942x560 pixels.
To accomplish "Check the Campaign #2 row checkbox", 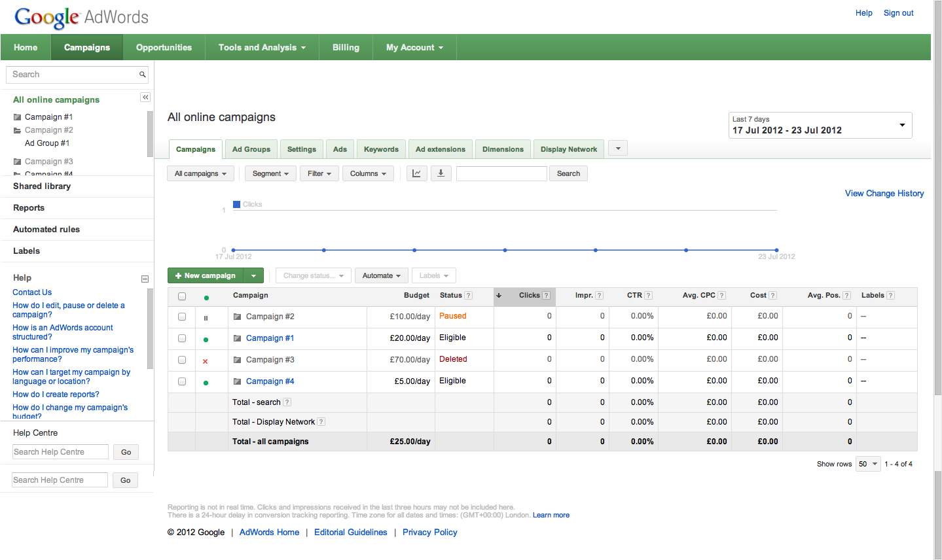I will [182, 317].
